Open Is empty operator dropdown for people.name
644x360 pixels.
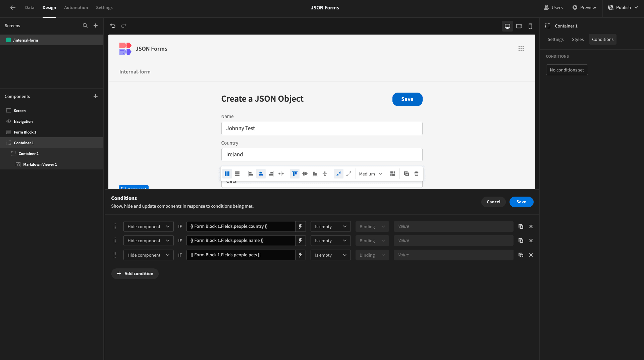[330, 241]
